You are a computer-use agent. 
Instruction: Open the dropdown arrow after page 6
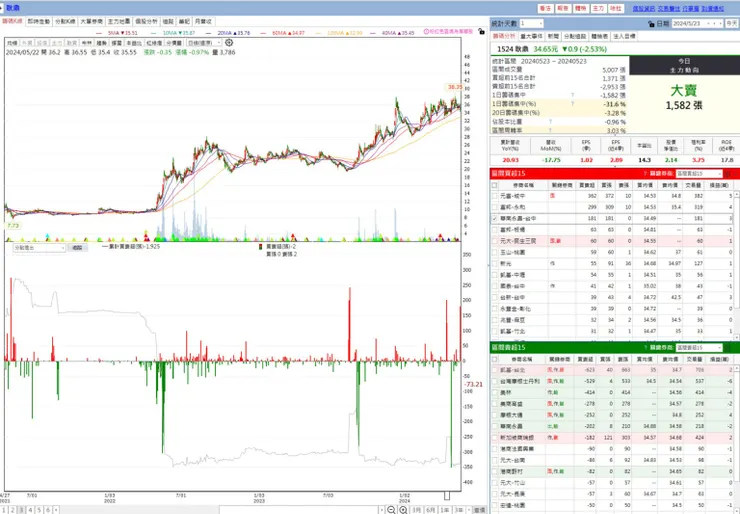pos(56,510)
